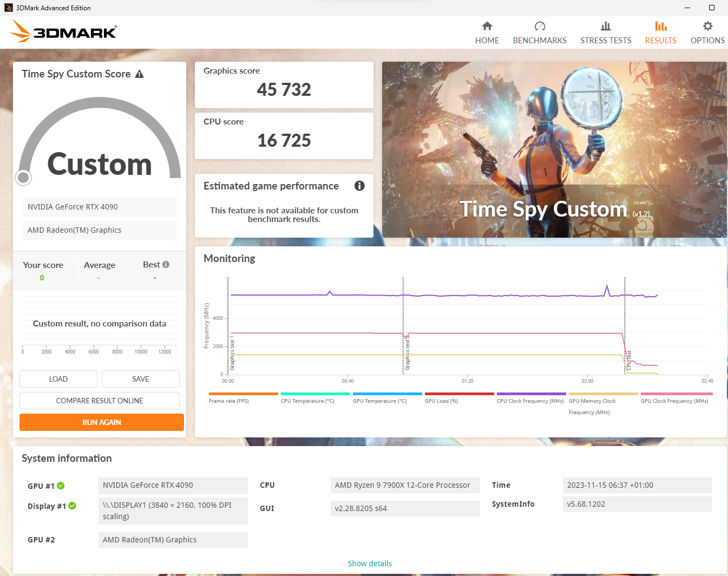Click COMPARE RESULT ONLINE button

[100, 401]
